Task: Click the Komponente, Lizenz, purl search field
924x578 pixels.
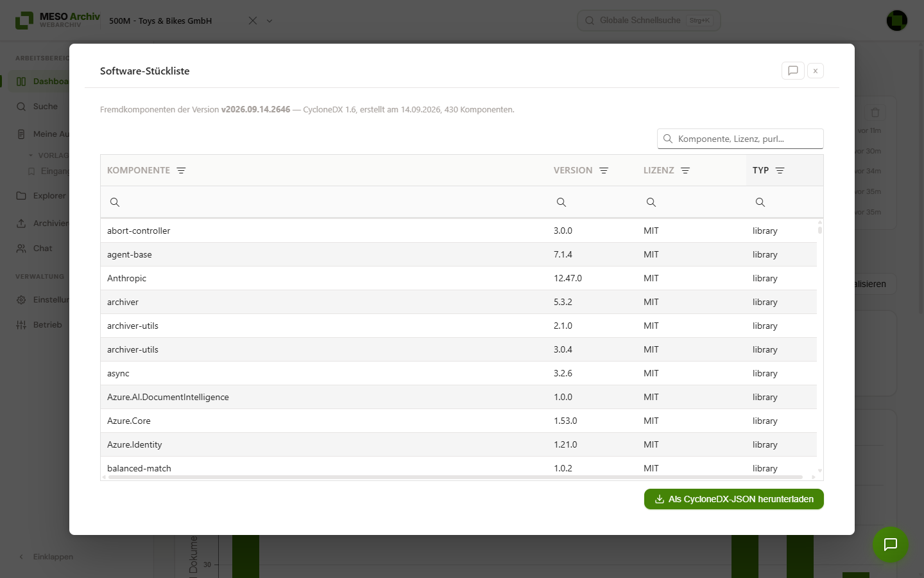Action: coord(740,139)
